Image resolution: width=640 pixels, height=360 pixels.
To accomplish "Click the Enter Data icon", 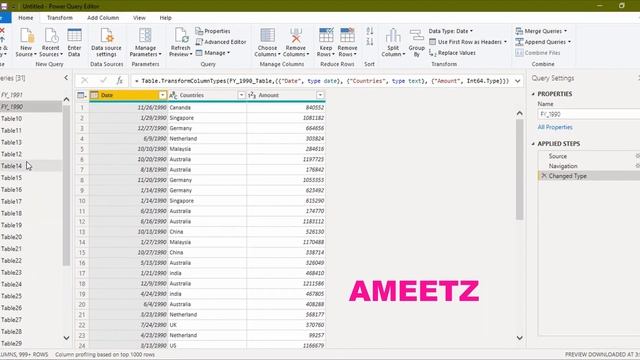I will 74,36.
